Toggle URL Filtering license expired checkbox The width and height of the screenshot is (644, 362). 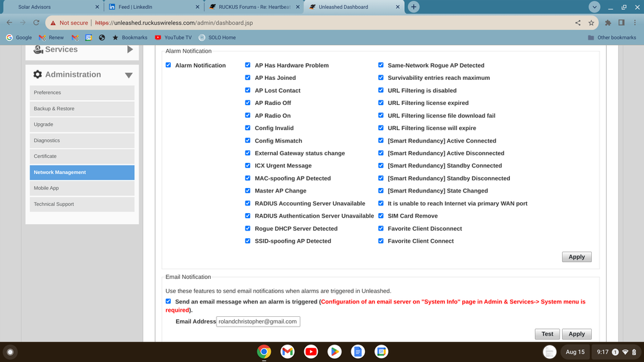(x=381, y=102)
